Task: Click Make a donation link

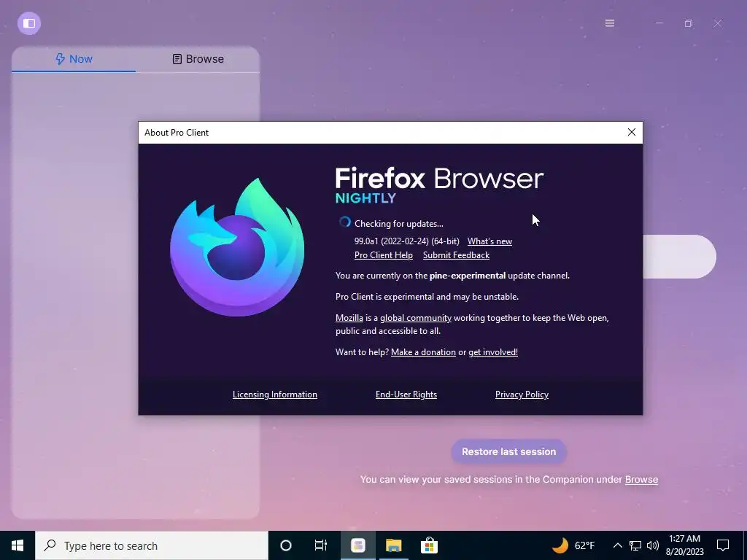Action: coord(423,352)
